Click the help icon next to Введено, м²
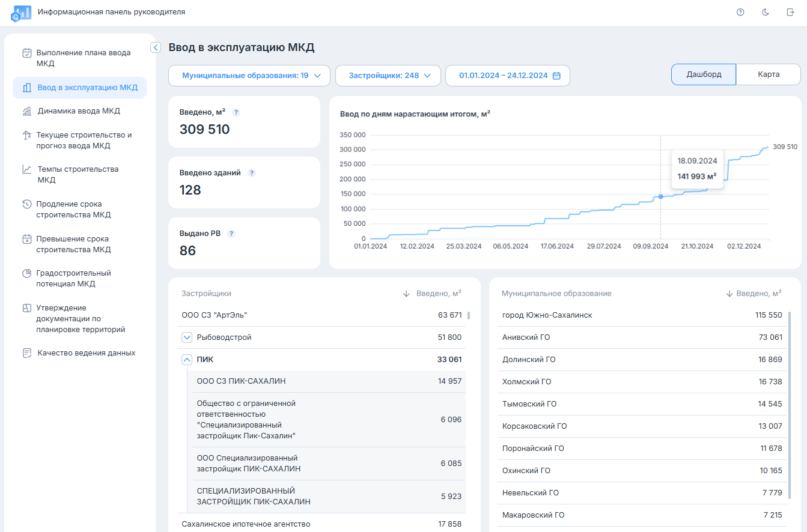This screenshot has width=807, height=532. [x=236, y=112]
